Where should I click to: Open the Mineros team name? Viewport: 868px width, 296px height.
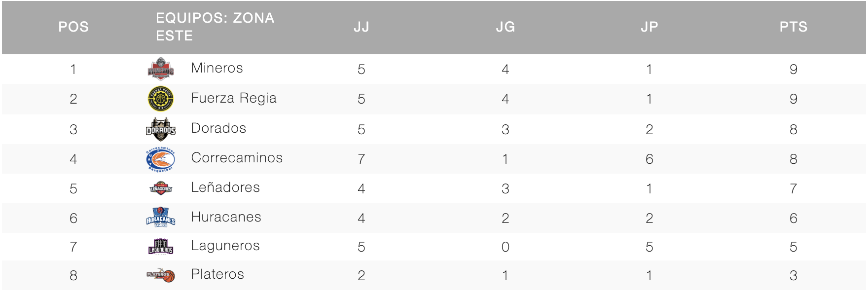point(217,68)
